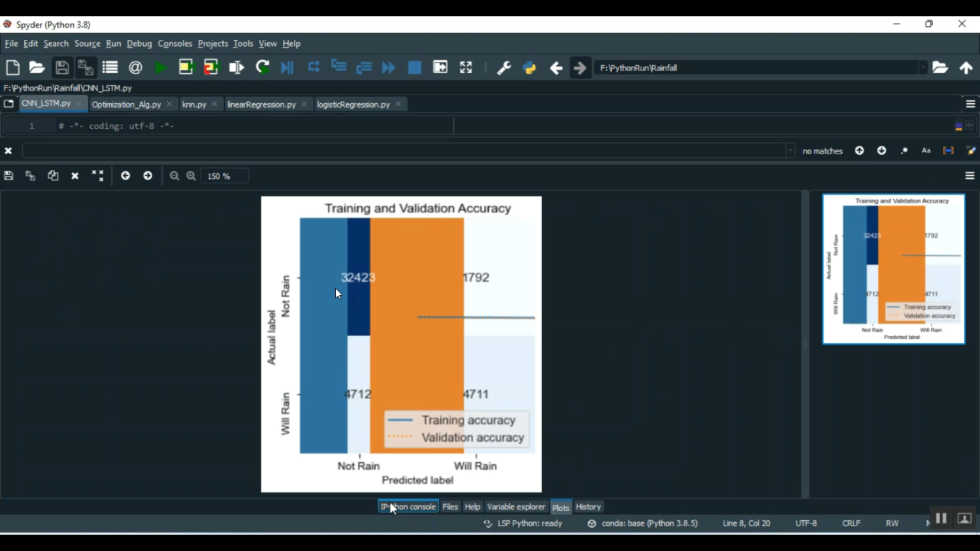Image resolution: width=980 pixels, height=551 pixels.
Task: Open the PYTHONPATH manager Python icon
Action: pyautogui.click(x=529, y=68)
